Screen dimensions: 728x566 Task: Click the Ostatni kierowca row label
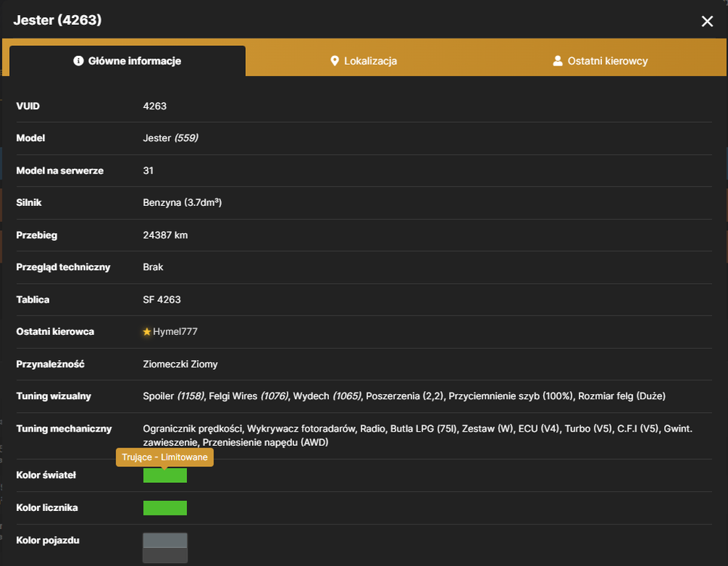click(55, 331)
